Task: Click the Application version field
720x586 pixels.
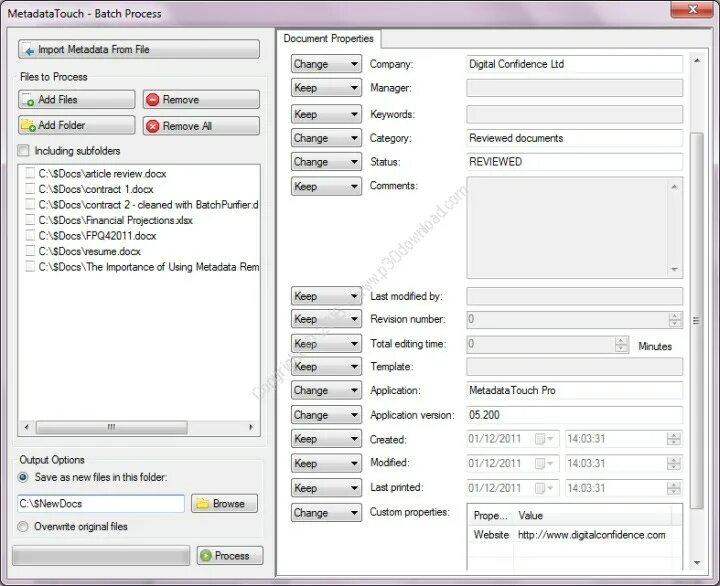Action: pos(574,415)
